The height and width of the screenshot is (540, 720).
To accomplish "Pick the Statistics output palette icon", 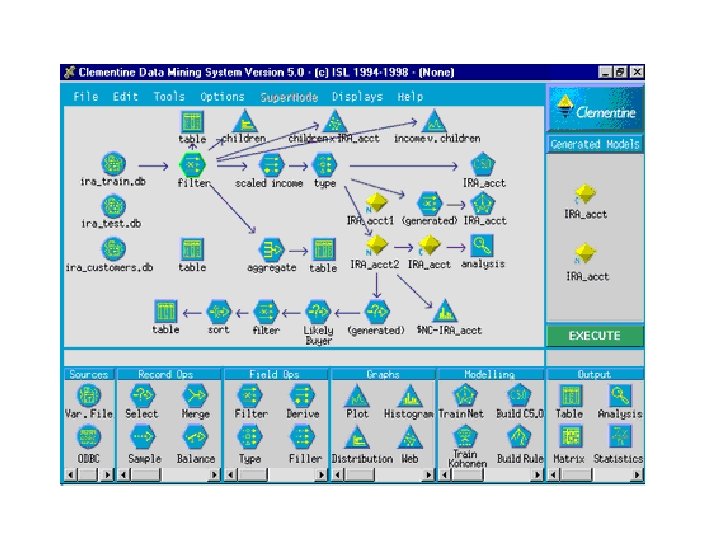I will 620,436.
